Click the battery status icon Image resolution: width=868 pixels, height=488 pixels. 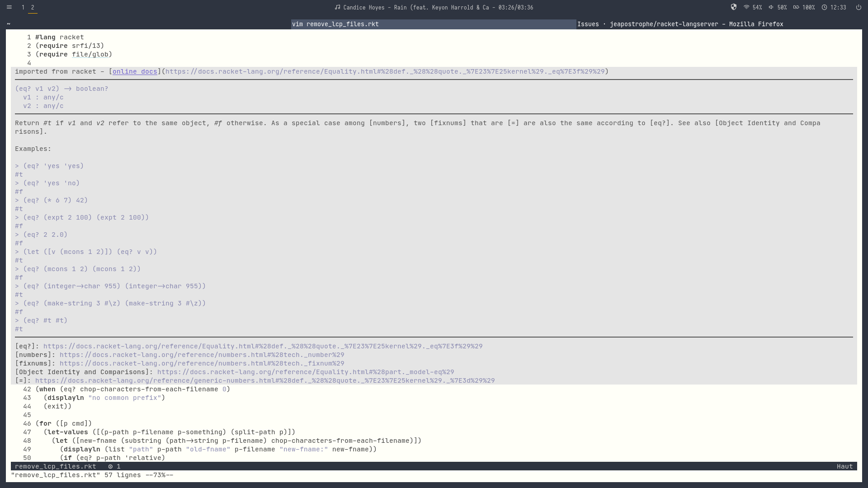796,7
